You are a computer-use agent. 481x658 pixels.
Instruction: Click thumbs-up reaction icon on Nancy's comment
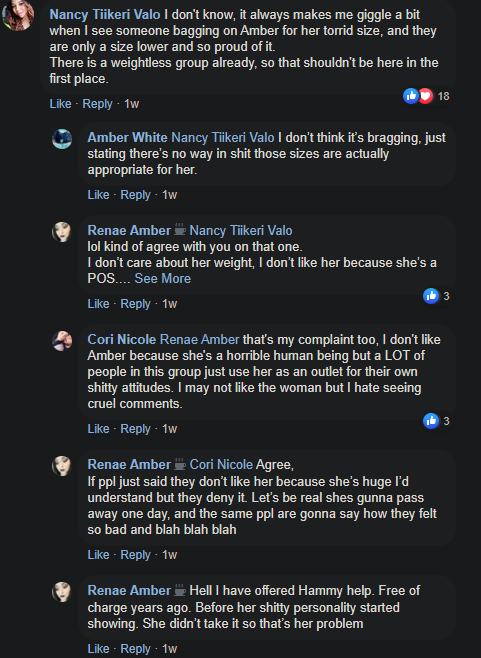pos(411,96)
